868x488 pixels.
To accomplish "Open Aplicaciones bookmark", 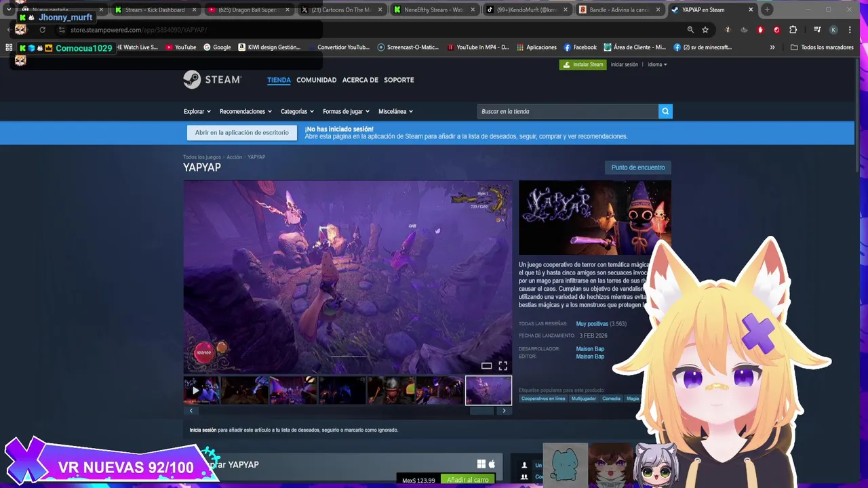I will pyautogui.click(x=536, y=47).
